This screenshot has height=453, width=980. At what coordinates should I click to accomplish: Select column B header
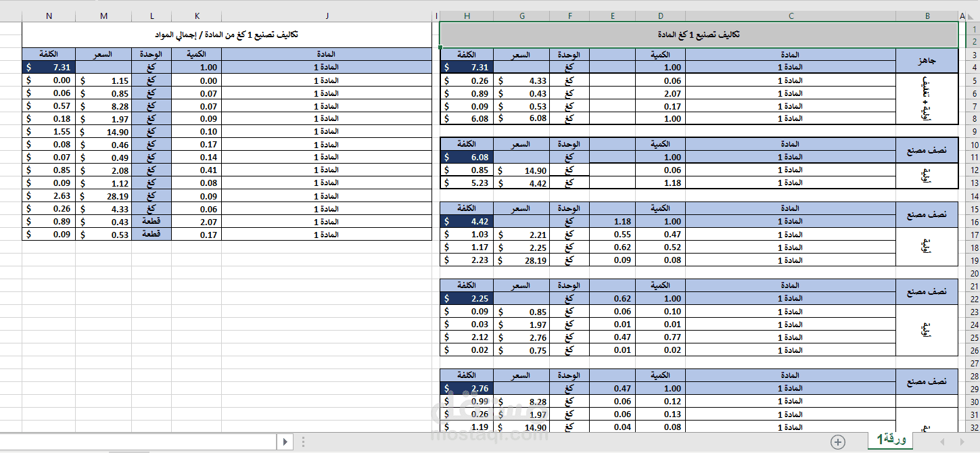927,16
